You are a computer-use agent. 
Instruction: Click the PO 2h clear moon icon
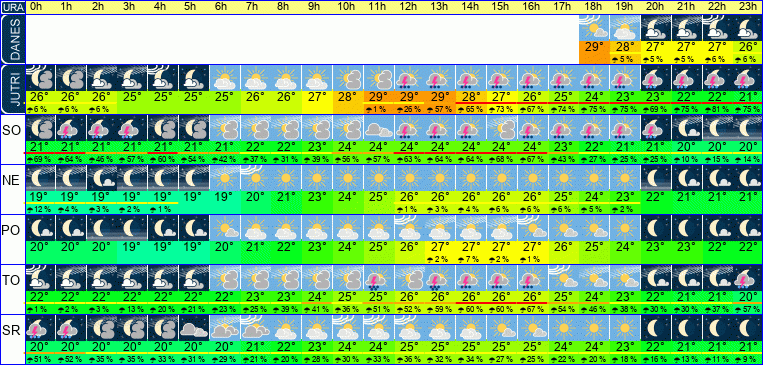[102, 228]
